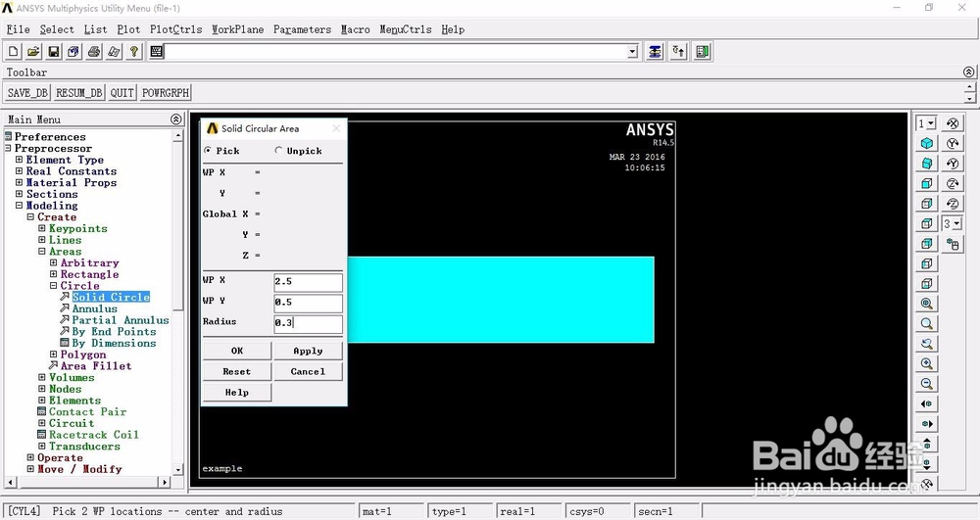Expand the Keypoints tree node

click(42, 228)
